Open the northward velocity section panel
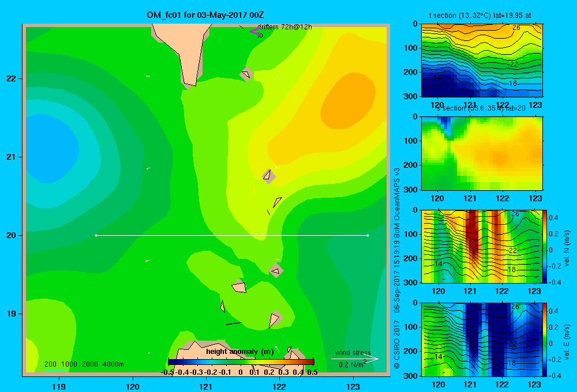Screen dimensions: 577x392 (482, 246)
